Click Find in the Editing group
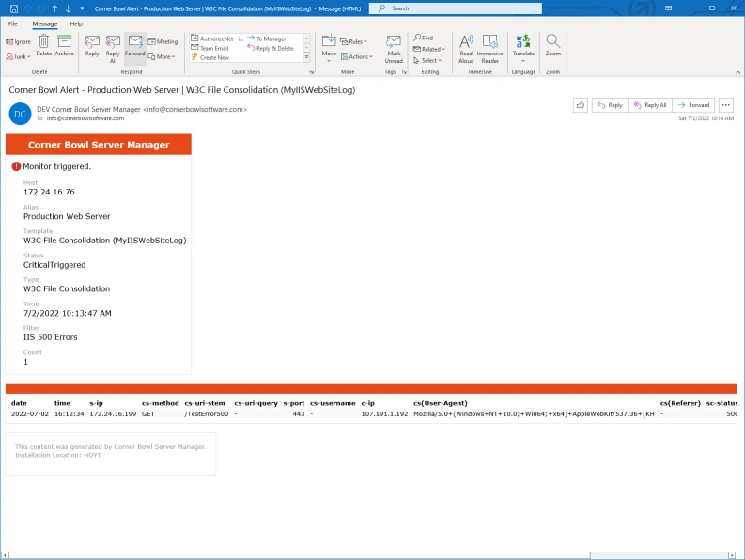This screenshot has width=745, height=560. [x=423, y=38]
